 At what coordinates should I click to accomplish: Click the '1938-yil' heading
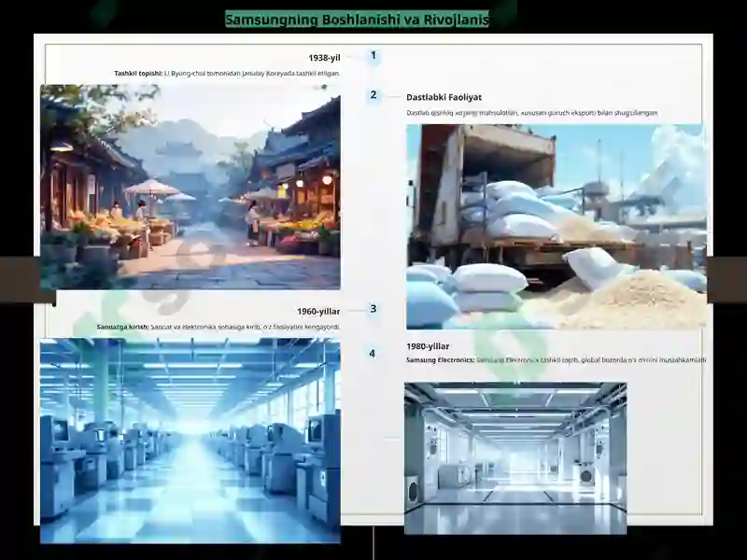[324, 58]
